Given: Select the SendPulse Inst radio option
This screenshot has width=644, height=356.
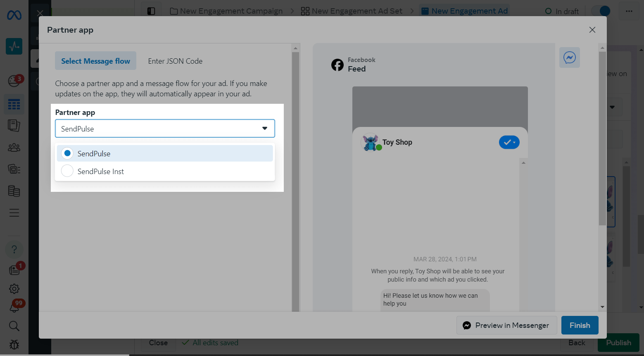Looking at the screenshot, I should (x=67, y=171).
